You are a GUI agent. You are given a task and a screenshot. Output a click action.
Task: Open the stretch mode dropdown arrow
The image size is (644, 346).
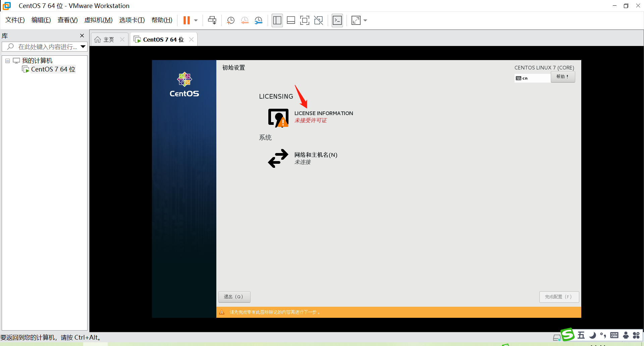click(x=365, y=20)
